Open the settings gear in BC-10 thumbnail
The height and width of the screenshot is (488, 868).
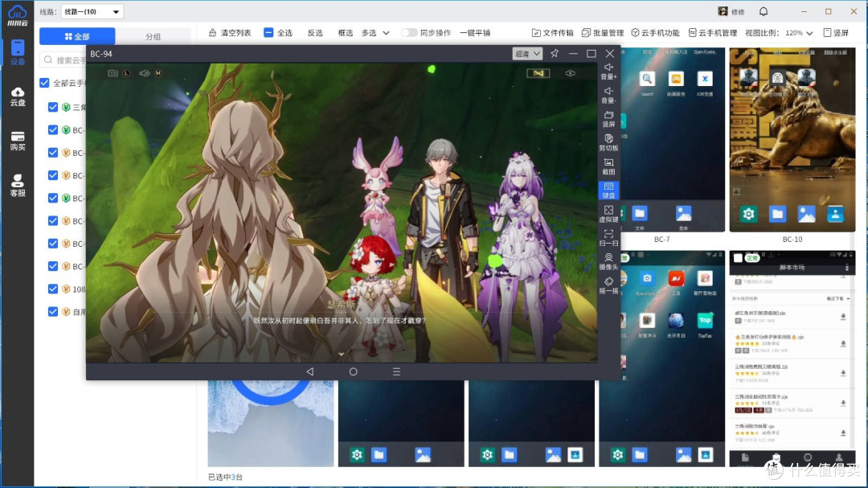(748, 214)
